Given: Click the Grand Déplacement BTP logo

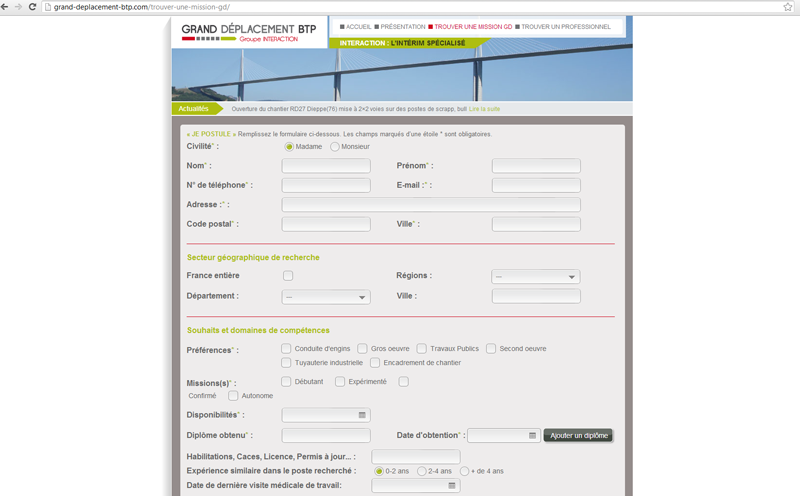Looking at the screenshot, I should (x=249, y=32).
